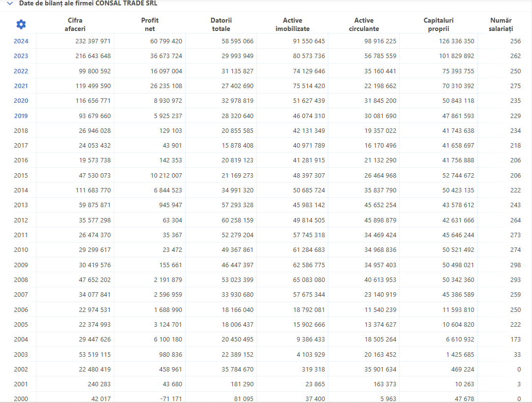Select the 2009 employee count 298
This screenshot has width=532, height=403.
coord(515,265)
